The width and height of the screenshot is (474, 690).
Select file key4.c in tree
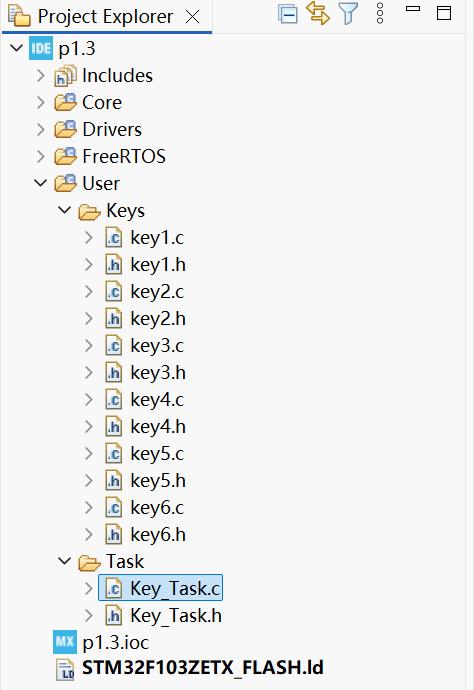157,400
